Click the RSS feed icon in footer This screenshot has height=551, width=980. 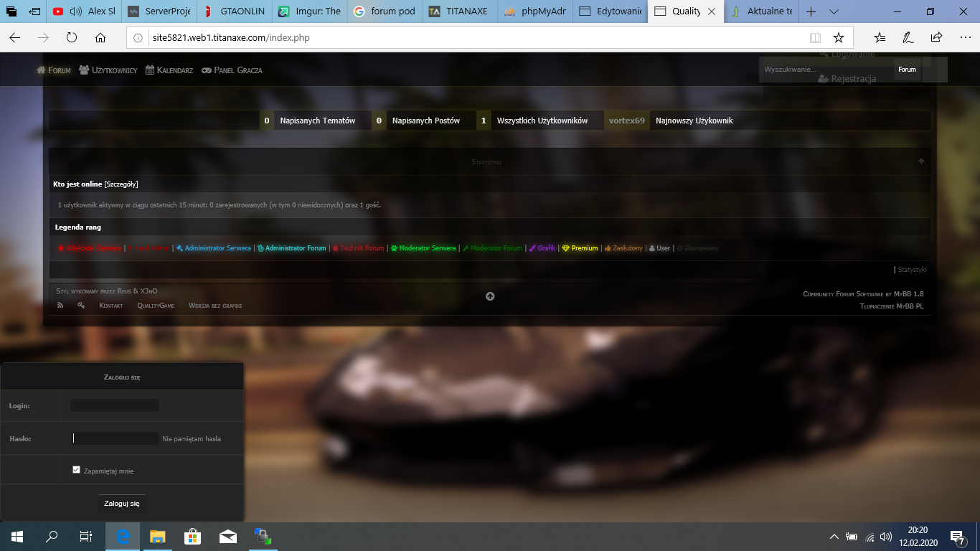point(60,306)
